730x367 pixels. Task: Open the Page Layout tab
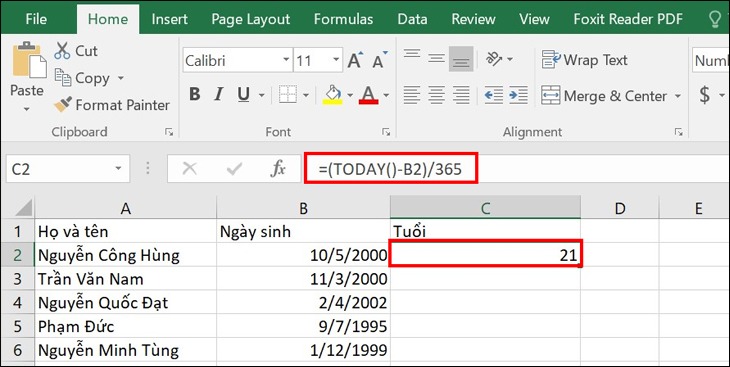[x=250, y=19]
